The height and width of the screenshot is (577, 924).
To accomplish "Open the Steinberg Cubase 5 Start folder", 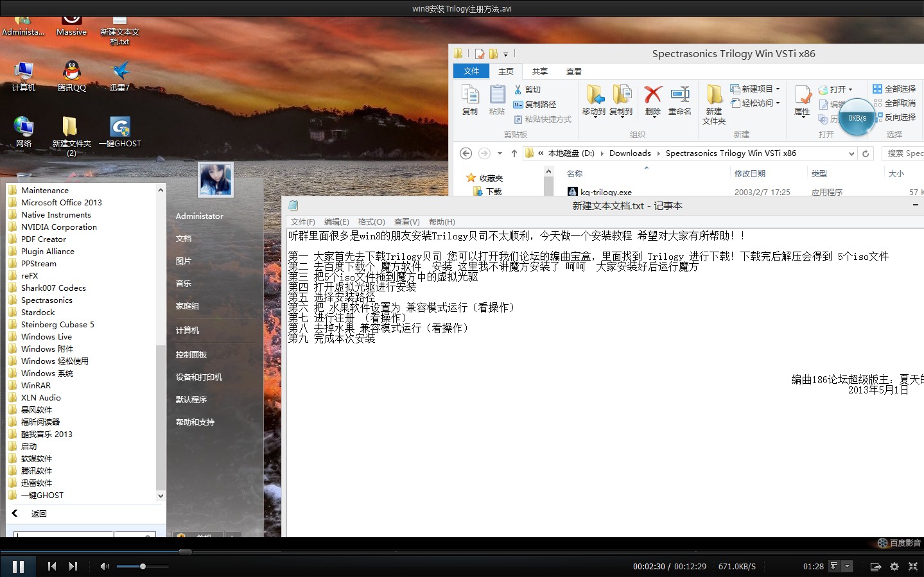I will click(58, 324).
